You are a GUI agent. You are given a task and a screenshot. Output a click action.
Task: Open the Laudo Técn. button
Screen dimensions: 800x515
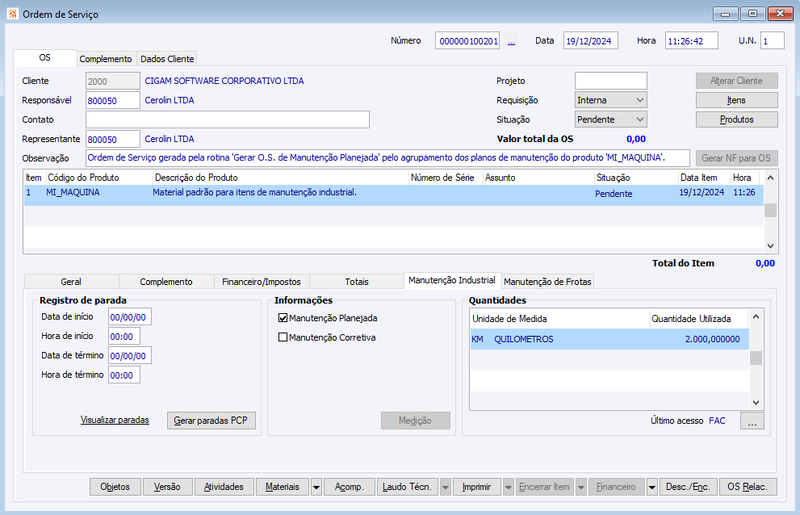pos(408,487)
